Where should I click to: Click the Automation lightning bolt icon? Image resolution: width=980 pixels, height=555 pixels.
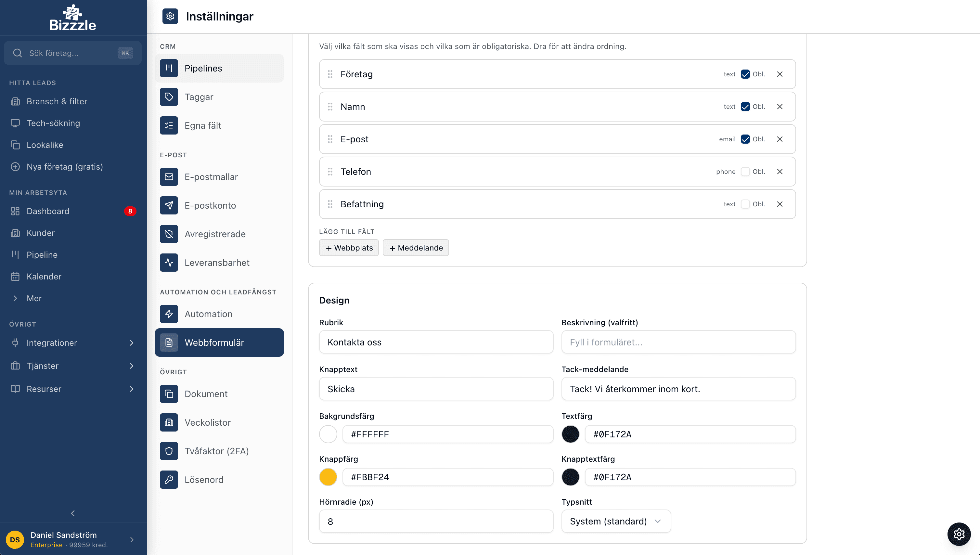tap(169, 314)
